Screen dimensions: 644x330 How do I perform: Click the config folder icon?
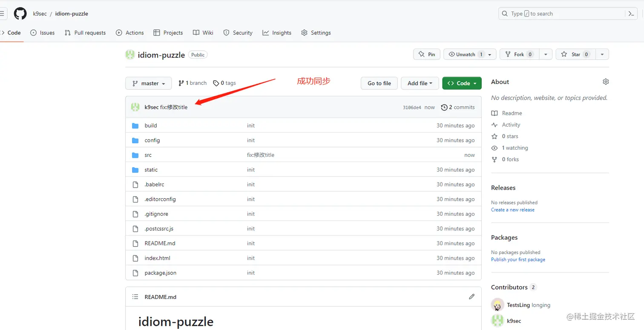[135, 140]
